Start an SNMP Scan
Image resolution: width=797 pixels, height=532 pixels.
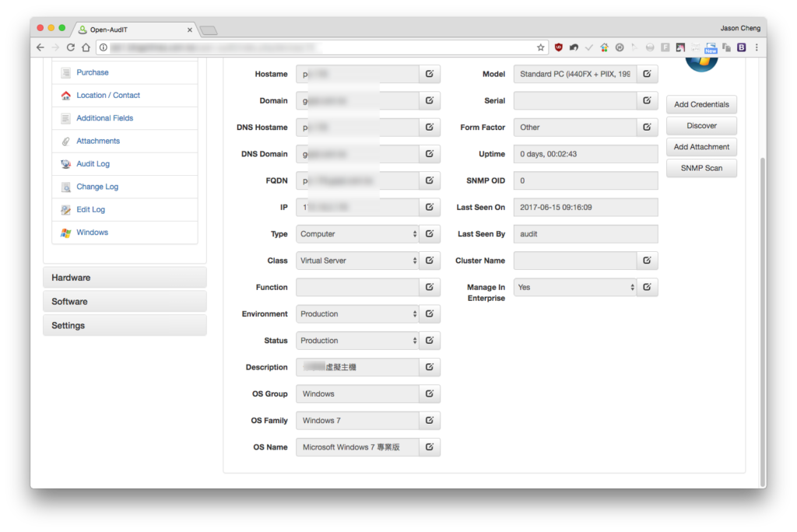(x=701, y=168)
